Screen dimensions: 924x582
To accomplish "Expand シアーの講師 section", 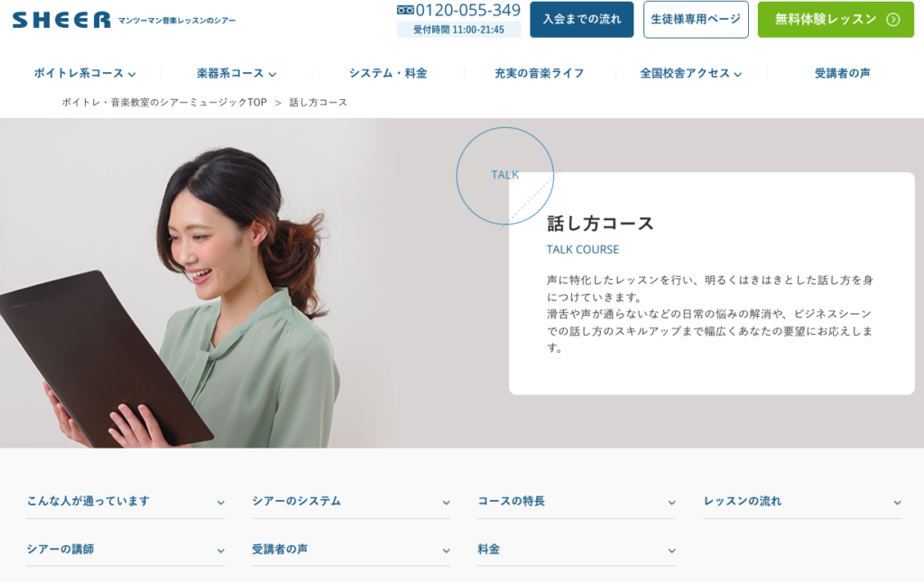I will click(125, 550).
